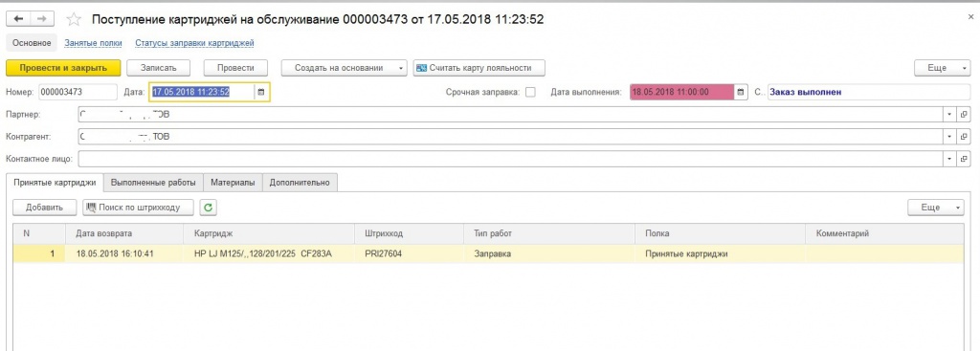Click the highlighted Дата выполнения field
The image size is (980, 351).
[681, 92]
